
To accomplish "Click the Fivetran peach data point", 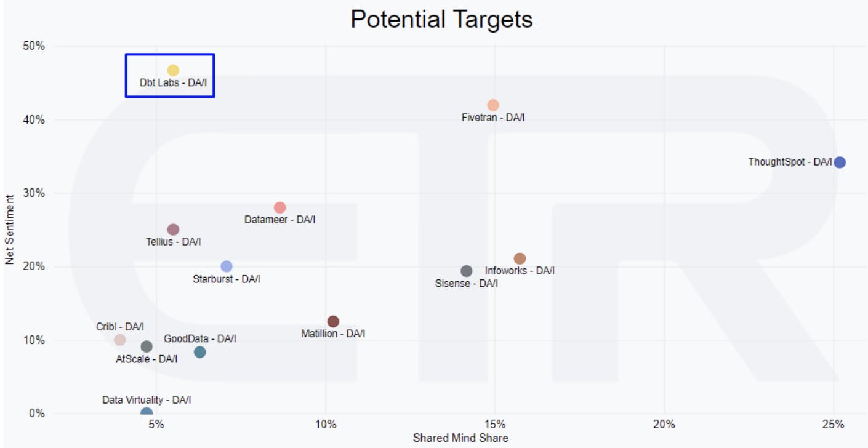I will 493,105.
